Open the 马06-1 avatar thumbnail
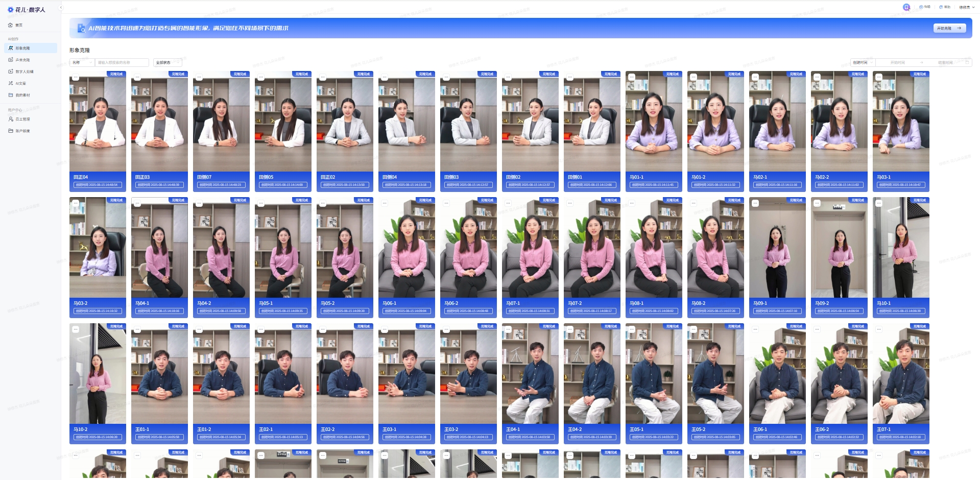The width and height of the screenshot is (980, 480). [407, 248]
